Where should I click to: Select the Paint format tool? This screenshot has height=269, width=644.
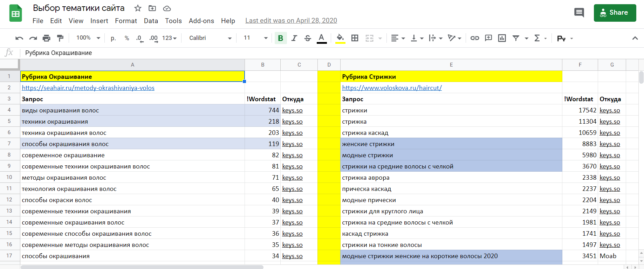pyautogui.click(x=60, y=38)
